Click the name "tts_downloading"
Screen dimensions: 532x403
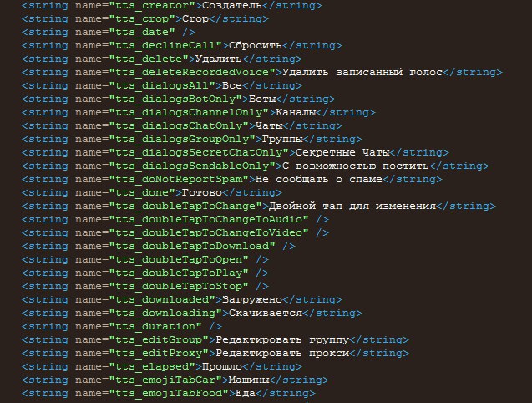pos(165,314)
